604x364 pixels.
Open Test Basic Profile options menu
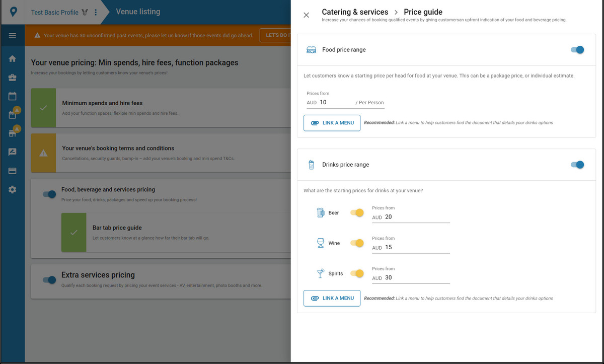tap(96, 12)
